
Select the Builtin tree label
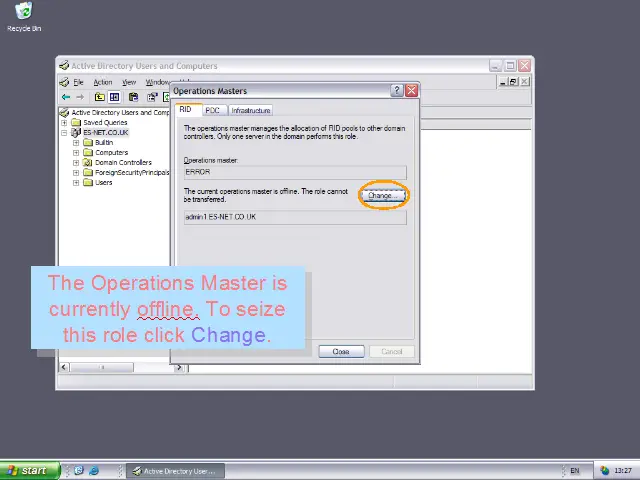(x=104, y=142)
